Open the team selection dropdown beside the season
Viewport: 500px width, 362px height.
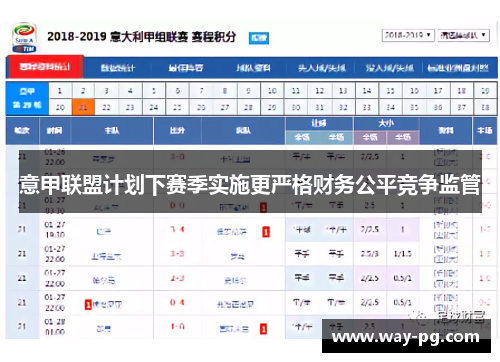click(463, 35)
